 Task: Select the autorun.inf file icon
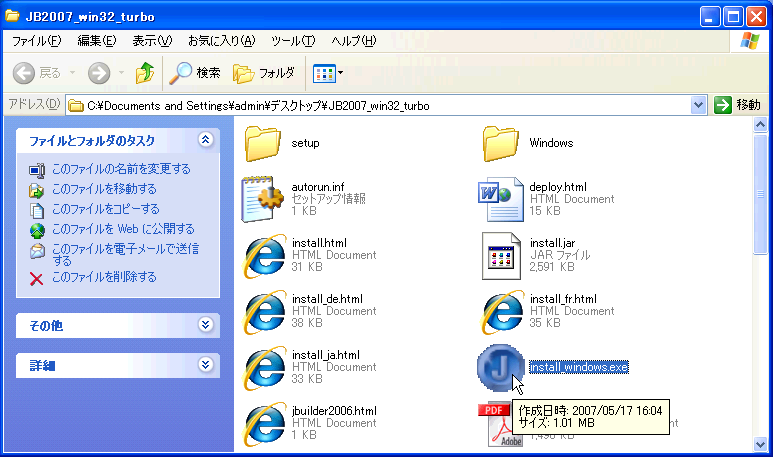(x=264, y=199)
